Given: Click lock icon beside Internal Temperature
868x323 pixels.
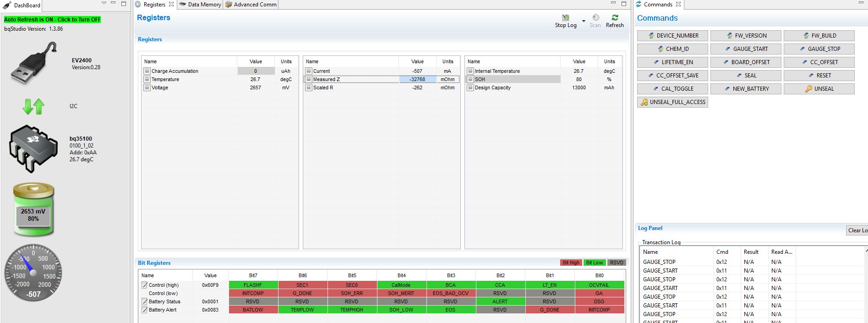Looking at the screenshot, I should (x=470, y=71).
